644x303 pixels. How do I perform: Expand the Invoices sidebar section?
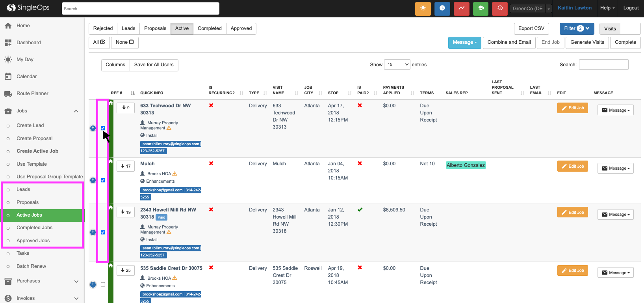(76, 299)
